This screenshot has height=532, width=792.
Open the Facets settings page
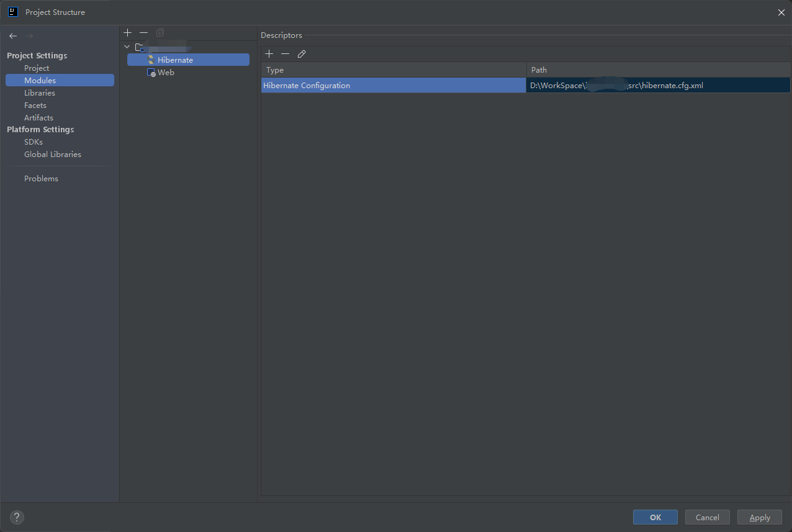click(x=35, y=106)
